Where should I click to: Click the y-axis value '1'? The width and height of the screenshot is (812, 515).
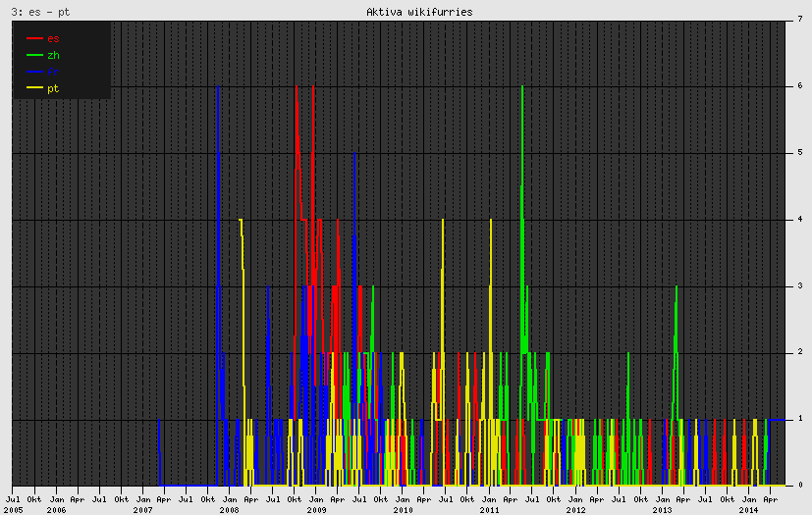[x=800, y=418]
